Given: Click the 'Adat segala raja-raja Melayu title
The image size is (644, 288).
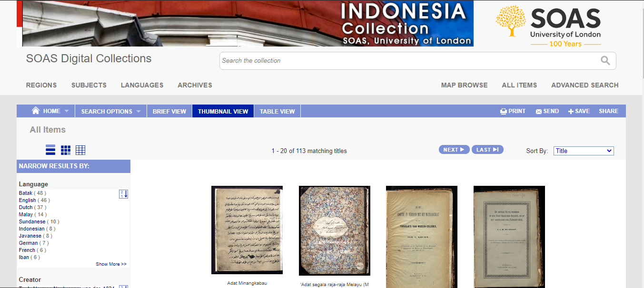Looking at the screenshot, I should (335, 285).
